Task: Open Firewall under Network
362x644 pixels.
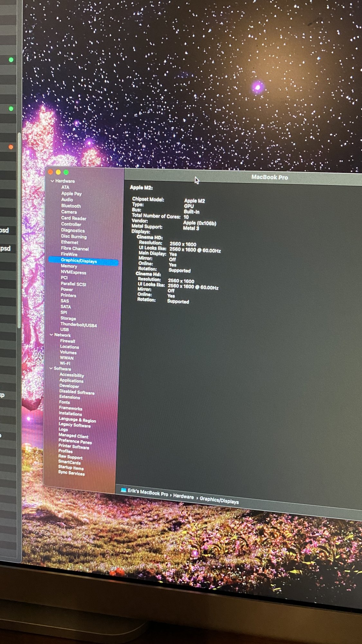Action: click(67, 341)
